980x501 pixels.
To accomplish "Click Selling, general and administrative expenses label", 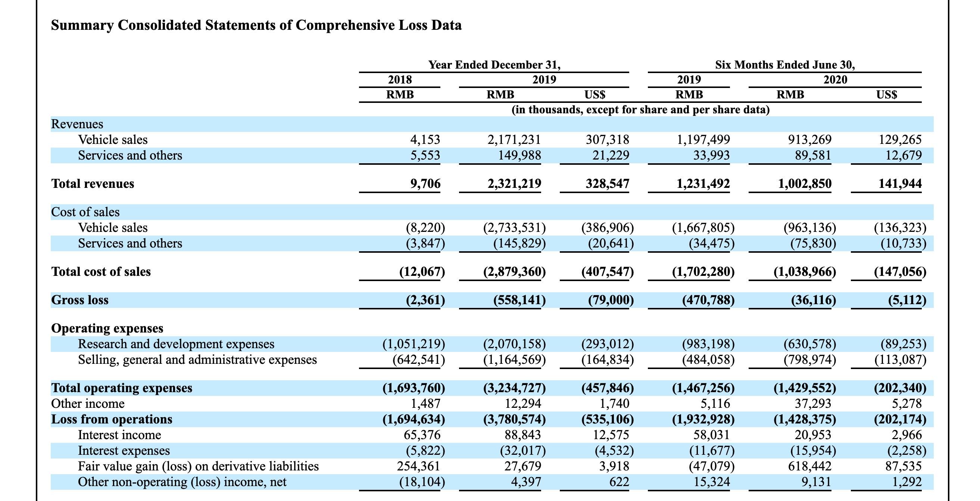I will point(197,359).
